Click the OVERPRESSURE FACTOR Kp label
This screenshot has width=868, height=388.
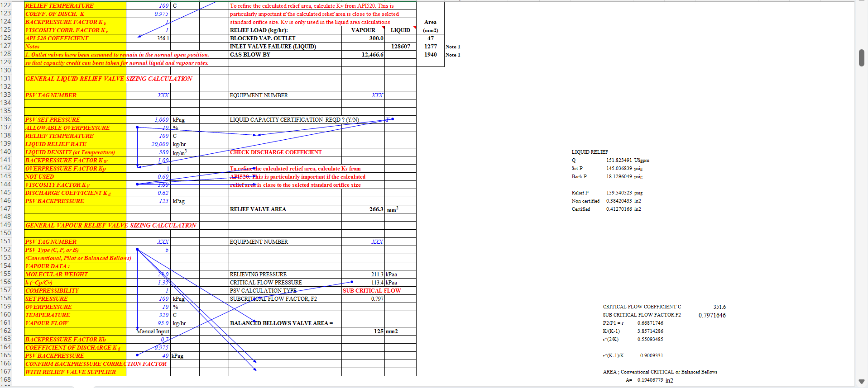[75, 169]
